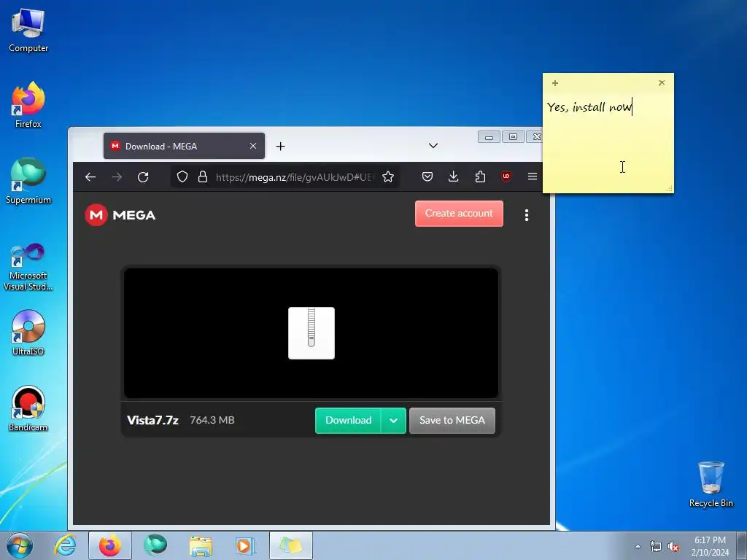
Task: Open the MEGA three-dot options menu
Action: 527,215
